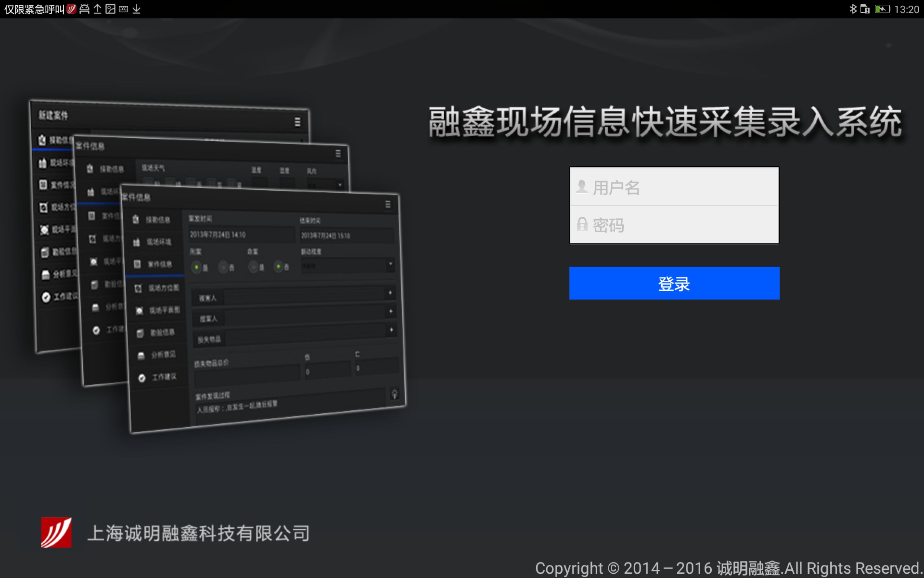Tap the charging battery icon
This screenshot has width=924, height=578.
point(882,9)
